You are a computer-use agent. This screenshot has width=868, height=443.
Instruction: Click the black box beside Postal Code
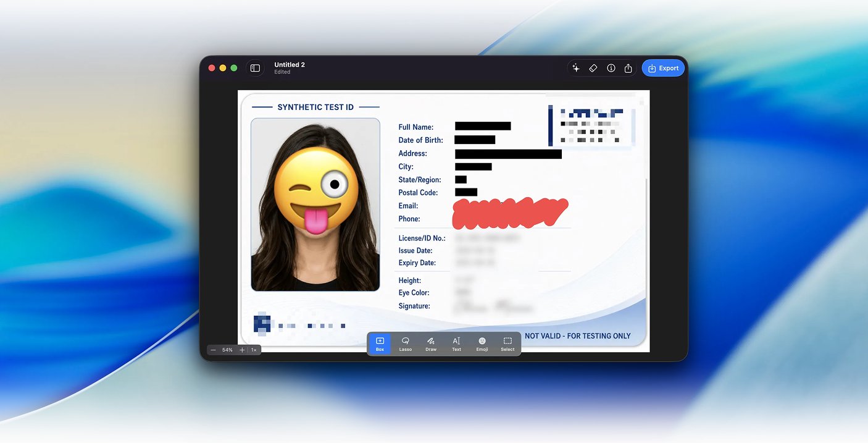point(466,192)
